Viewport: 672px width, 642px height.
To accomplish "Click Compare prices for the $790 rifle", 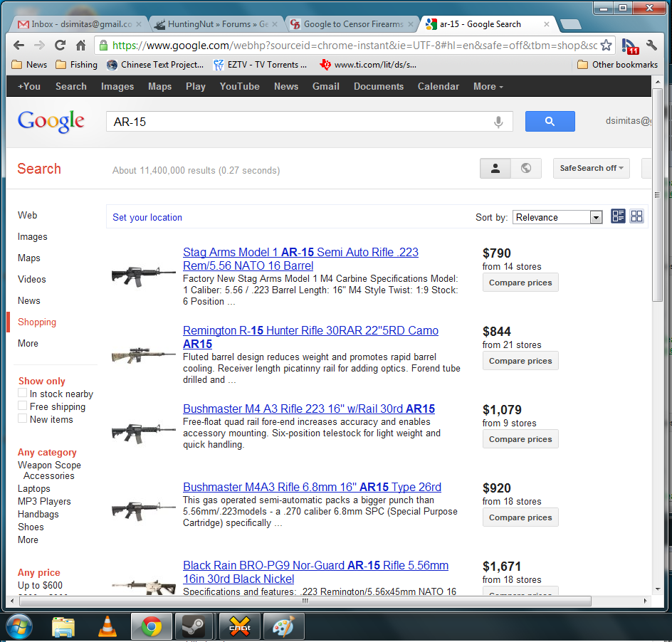I will (x=520, y=283).
